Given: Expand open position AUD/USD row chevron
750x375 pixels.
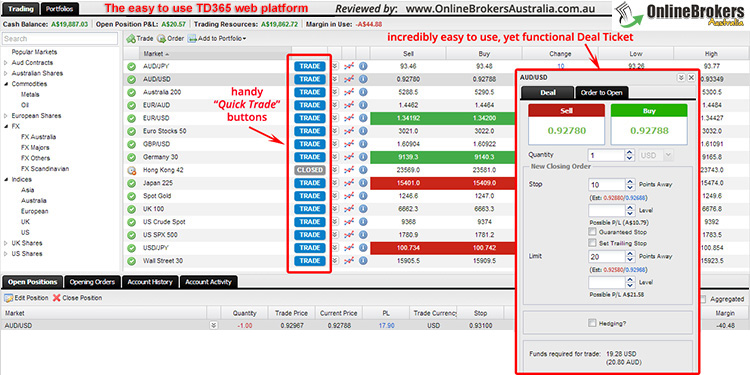Looking at the screenshot, I should 214,325.
